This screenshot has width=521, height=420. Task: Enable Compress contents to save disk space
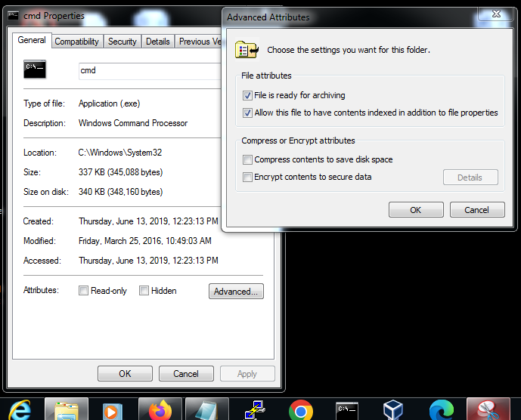(x=247, y=159)
